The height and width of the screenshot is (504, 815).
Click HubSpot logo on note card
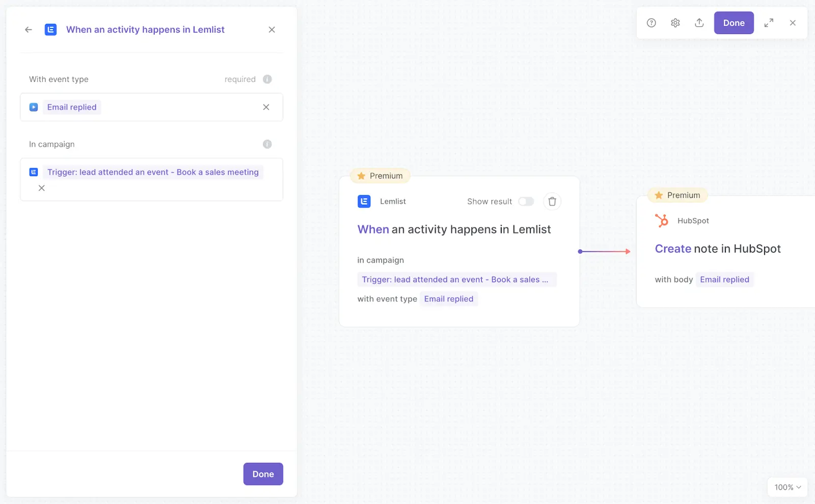pyautogui.click(x=662, y=221)
